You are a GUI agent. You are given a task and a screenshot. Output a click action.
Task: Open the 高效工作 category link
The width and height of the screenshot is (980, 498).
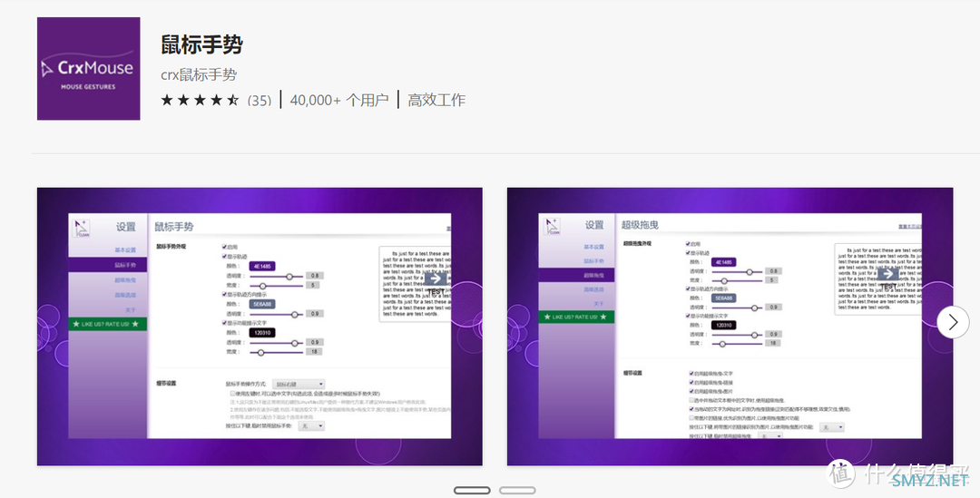pyautogui.click(x=436, y=100)
